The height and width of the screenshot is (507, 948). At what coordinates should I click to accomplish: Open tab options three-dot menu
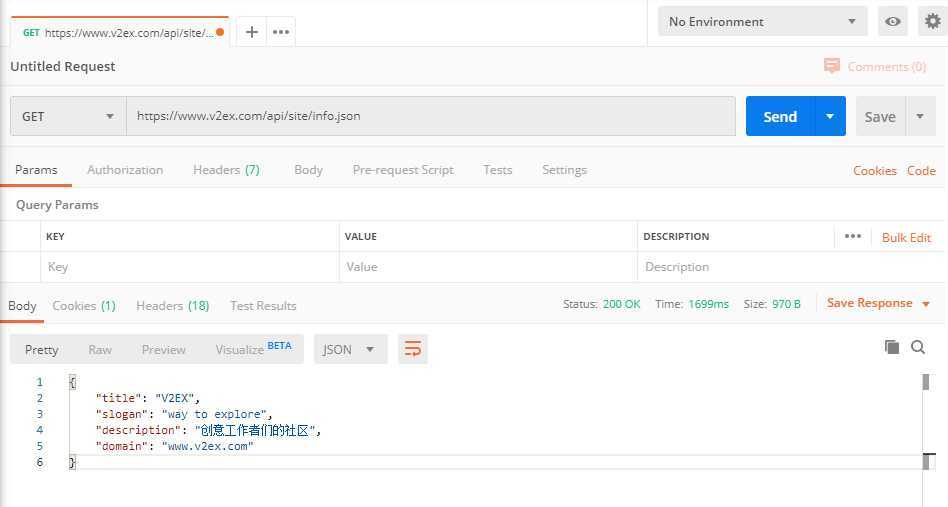[x=281, y=32]
